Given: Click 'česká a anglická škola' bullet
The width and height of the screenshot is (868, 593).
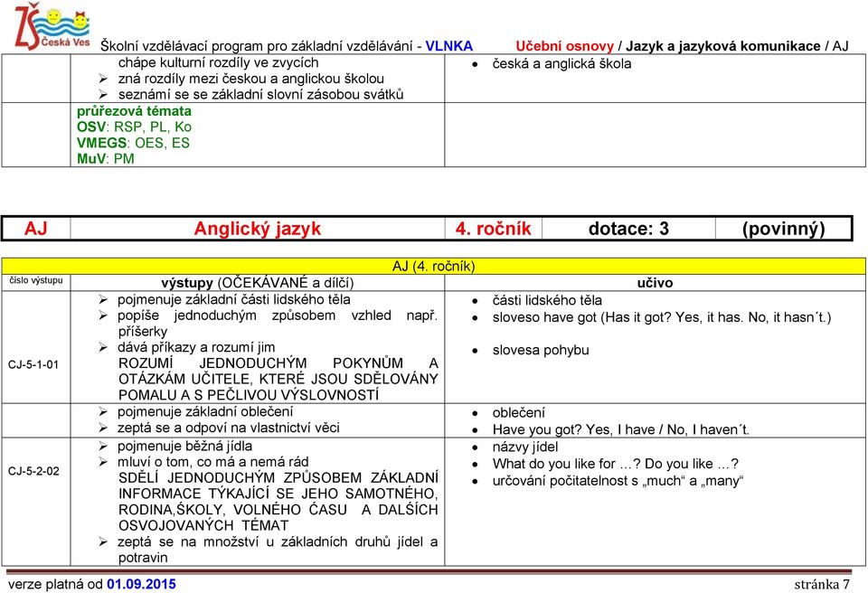Looking at the screenshot, I should pyautogui.click(x=561, y=63).
